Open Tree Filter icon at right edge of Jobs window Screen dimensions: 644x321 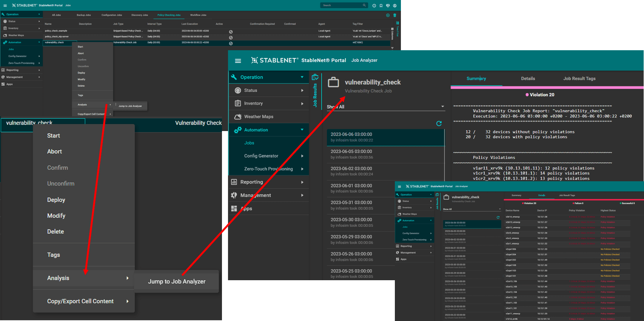click(397, 23)
